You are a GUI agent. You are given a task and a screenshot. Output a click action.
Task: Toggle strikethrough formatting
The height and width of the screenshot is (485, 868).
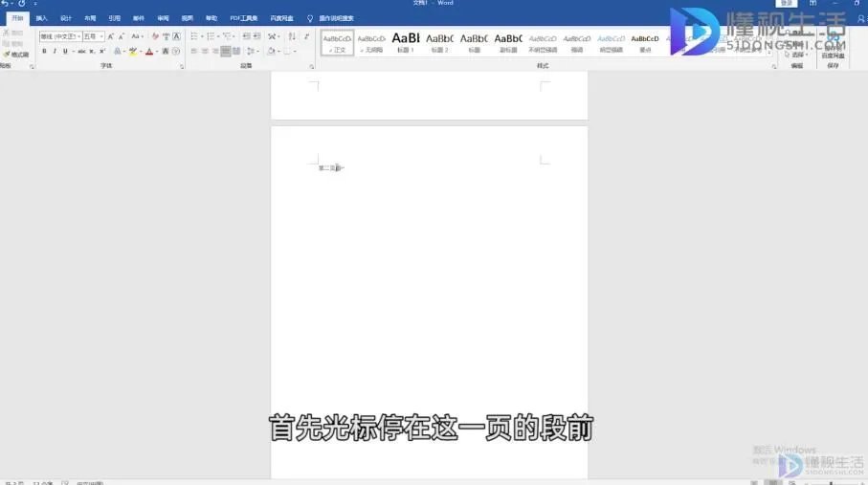81,51
